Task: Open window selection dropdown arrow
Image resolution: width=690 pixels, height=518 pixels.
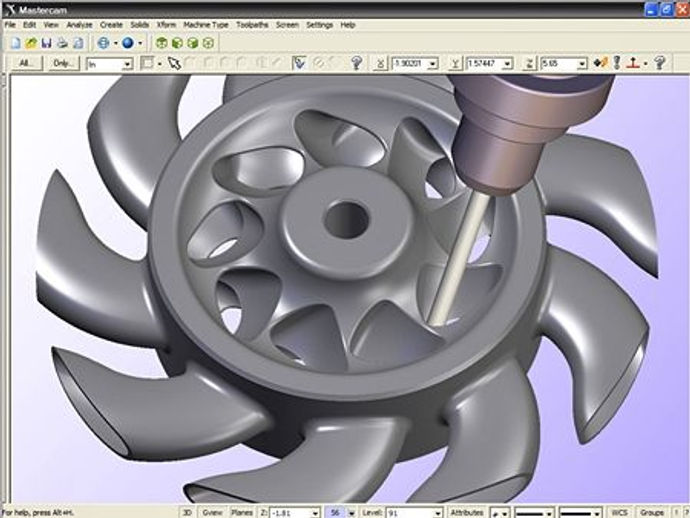Action: coord(159,64)
